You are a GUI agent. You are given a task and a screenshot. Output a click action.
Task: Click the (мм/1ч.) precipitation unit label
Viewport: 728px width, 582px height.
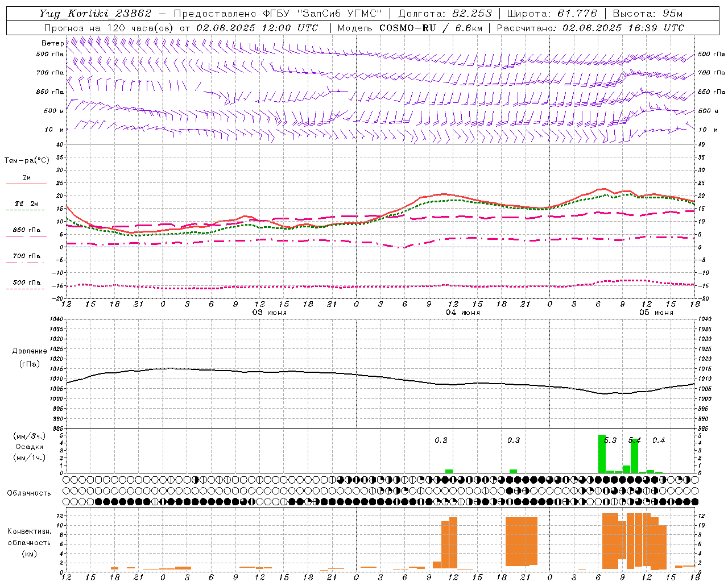click(29, 458)
